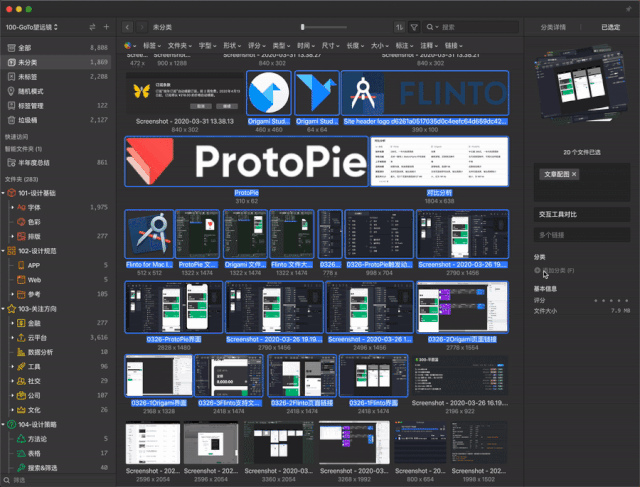The width and height of the screenshot is (640, 487).
Task: Select the ProtoPie logo thumbnail
Action: 247,162
